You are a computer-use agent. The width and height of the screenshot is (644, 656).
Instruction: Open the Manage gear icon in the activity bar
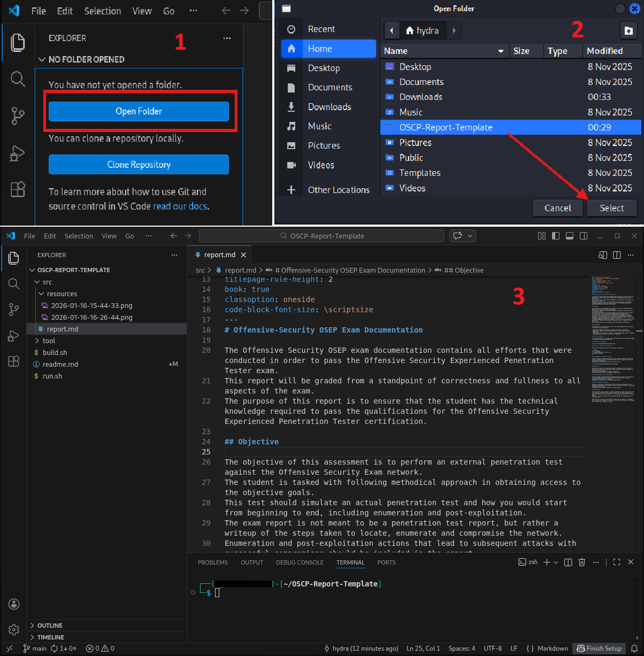(x=14, y=630)
